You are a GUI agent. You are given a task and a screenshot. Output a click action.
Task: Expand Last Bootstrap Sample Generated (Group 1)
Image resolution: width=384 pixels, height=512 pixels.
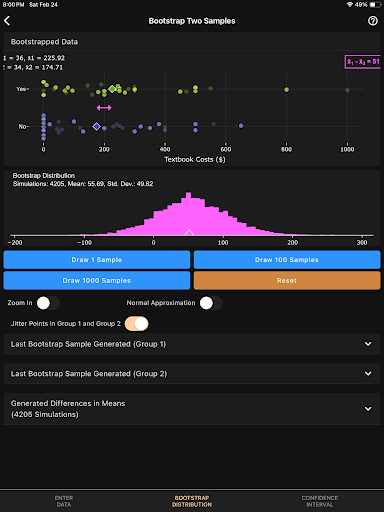192,344
